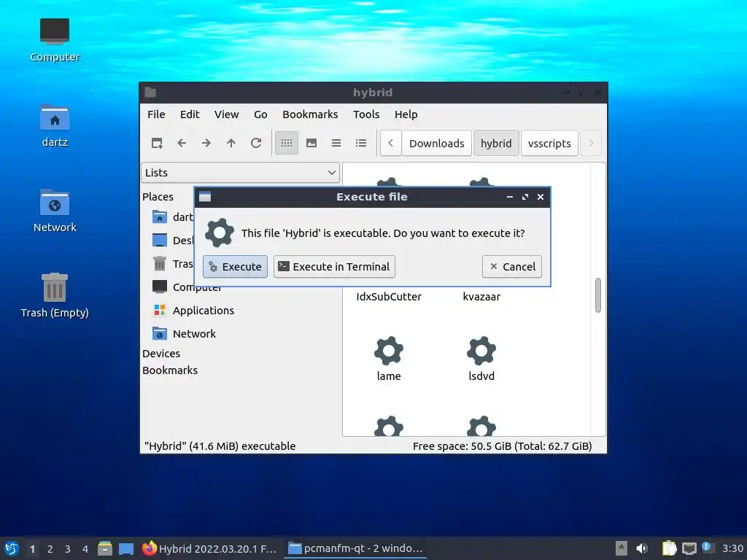Screen dimensions: 747x560
Task: Select hybrid path bar button
Action: (x=496, y=144)
